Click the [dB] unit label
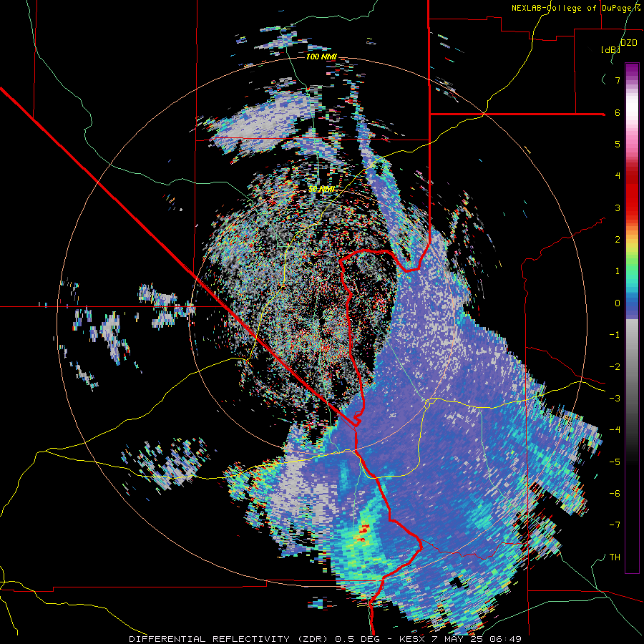This screenshot has height=644, width=644. click(x=610, y=50)
